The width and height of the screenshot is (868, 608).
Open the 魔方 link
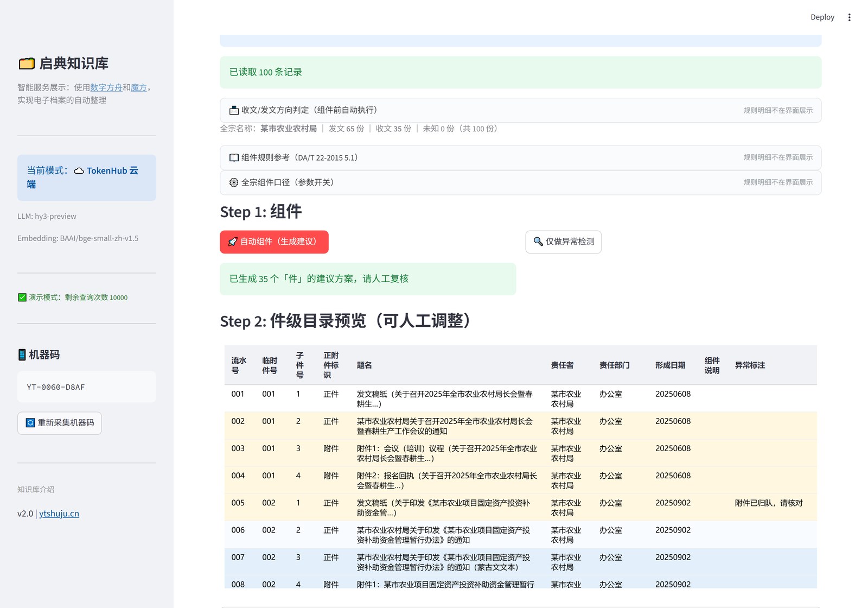point(139,87)
